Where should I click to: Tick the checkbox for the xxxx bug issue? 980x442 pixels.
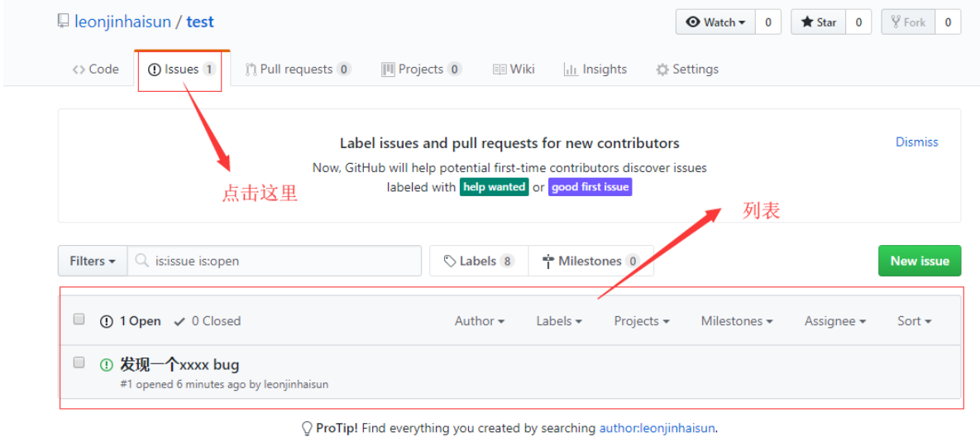click(x=79, y=363)
